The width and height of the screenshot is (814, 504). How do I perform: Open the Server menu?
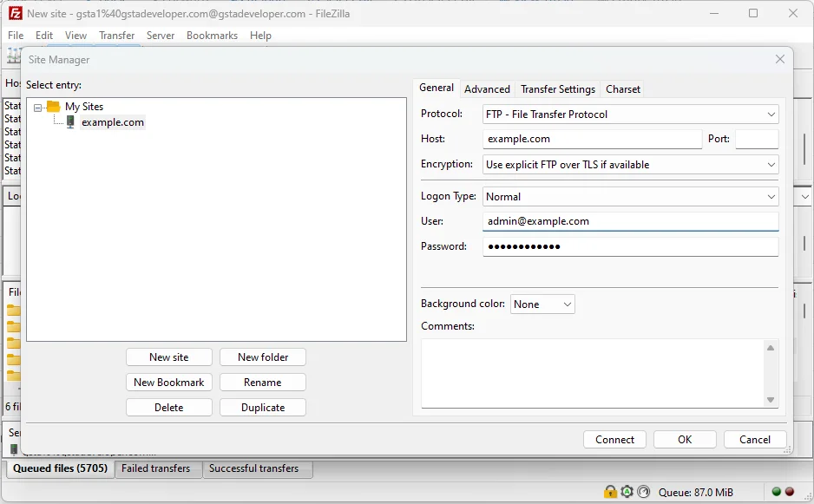pyautogui.click(x=161, y=36)
